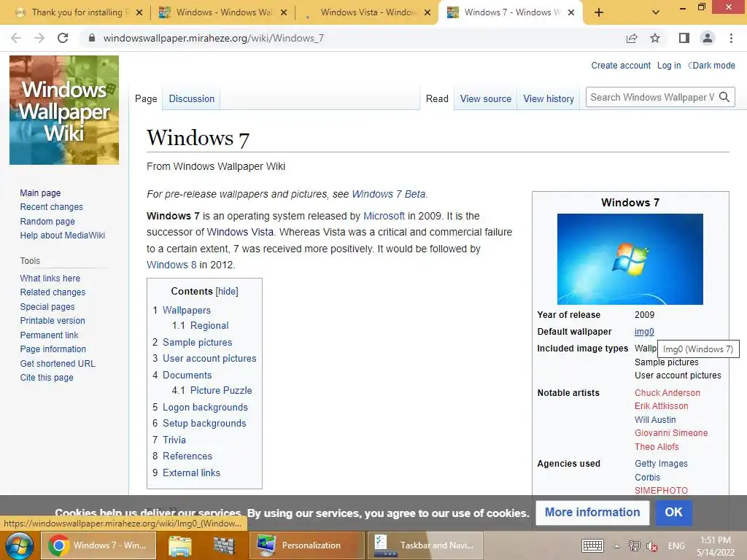Jump to Wallpapers section in contents

pos(186,310)
